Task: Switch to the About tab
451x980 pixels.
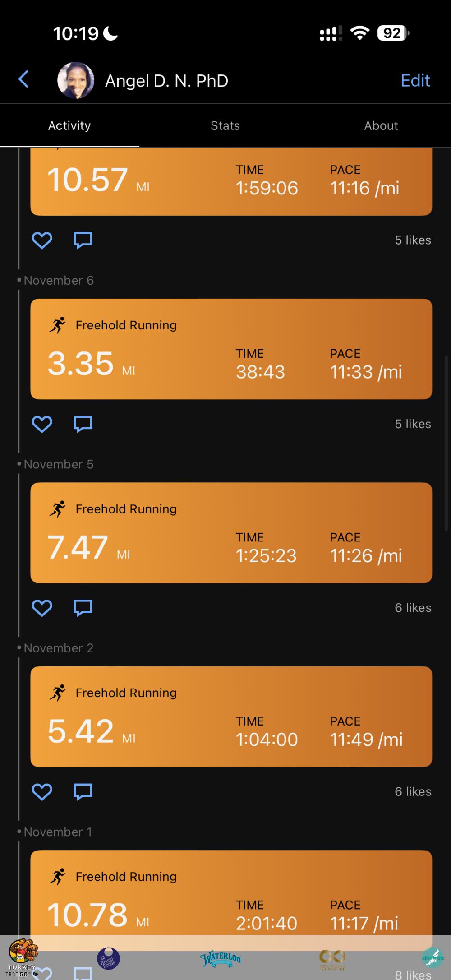Action: 381,125
